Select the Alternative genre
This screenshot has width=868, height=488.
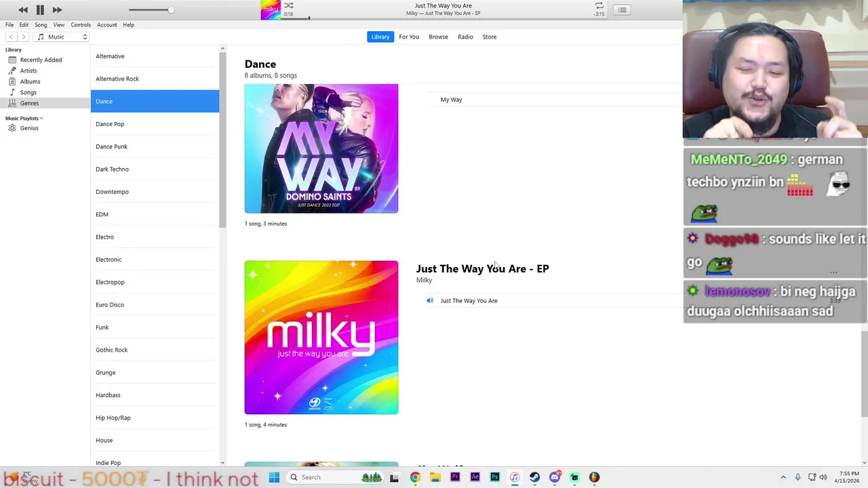click(x=155, y=56)
